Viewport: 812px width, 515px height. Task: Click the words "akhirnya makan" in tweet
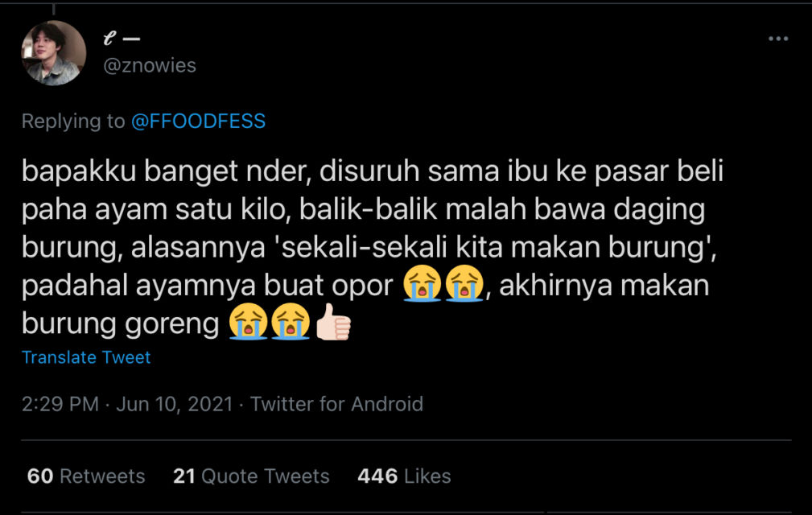[604, 287]
